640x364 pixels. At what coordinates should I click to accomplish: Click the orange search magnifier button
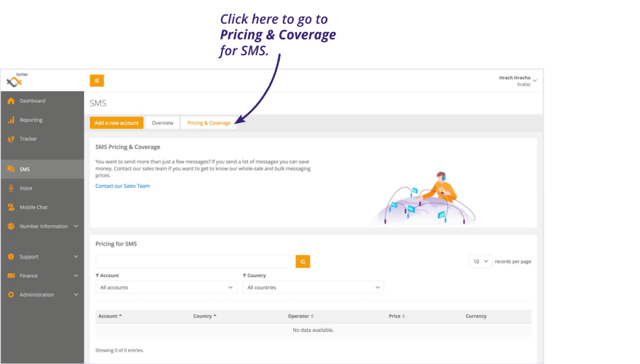pyautogui.click(x=303, y=262)
